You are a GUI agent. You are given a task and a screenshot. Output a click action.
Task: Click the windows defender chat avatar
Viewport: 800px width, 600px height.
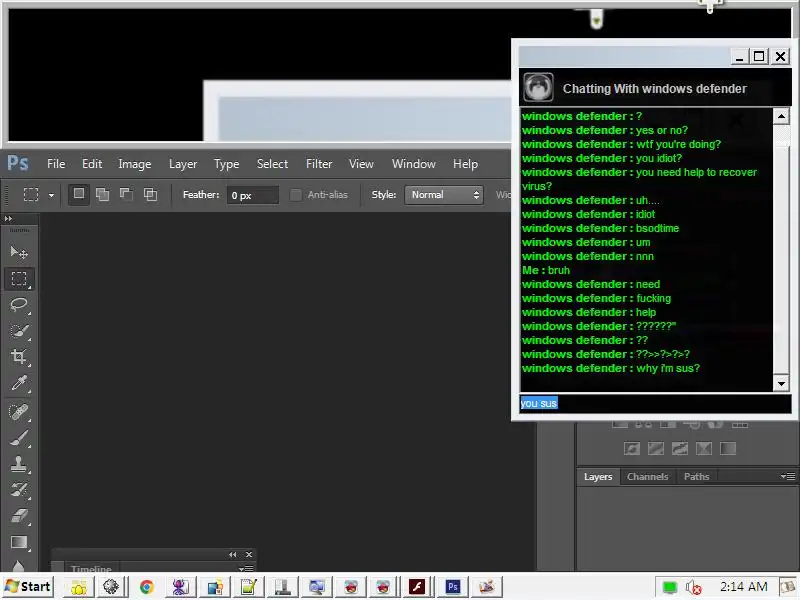tap(538, 88)
